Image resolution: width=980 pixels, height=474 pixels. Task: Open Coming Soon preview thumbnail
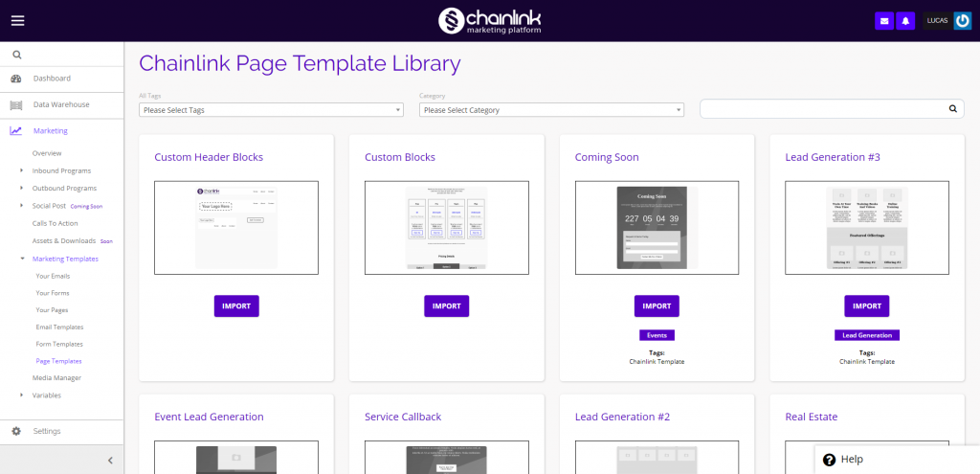tap(657, 228)
